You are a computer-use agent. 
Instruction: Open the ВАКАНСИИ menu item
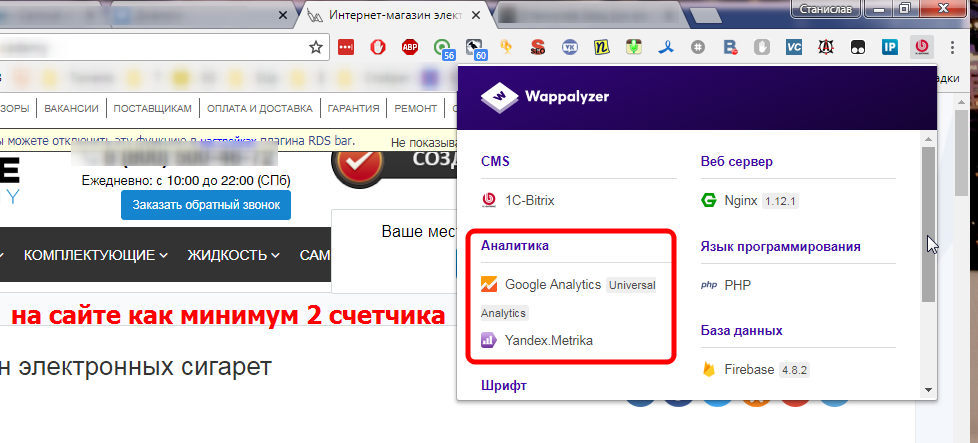(x=71, y=108)
